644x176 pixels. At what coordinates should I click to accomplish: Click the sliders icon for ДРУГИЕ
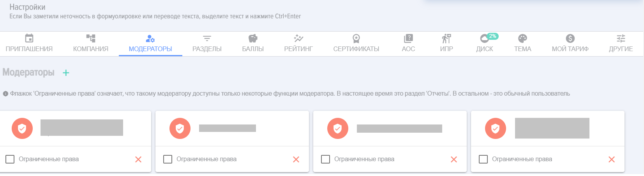click(621, 38)
